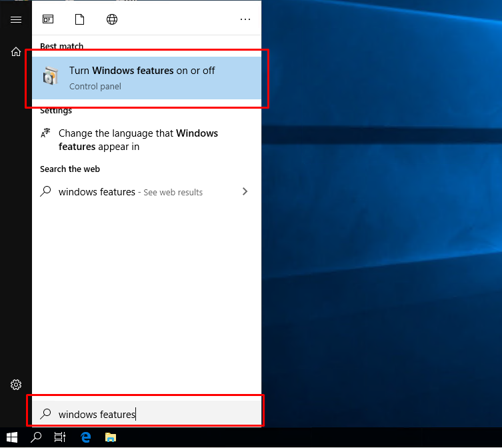Select the magnifier icon beside web results

click(x=45, y=191)
